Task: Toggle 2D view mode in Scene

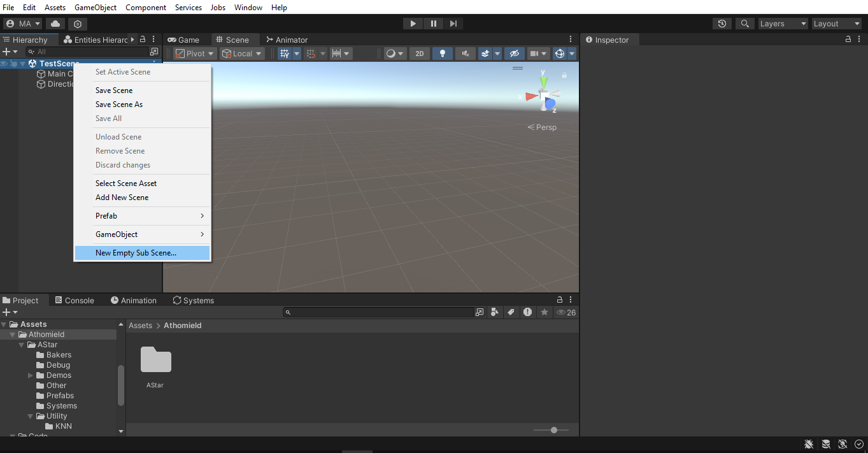Action: [x=420, y=54]
